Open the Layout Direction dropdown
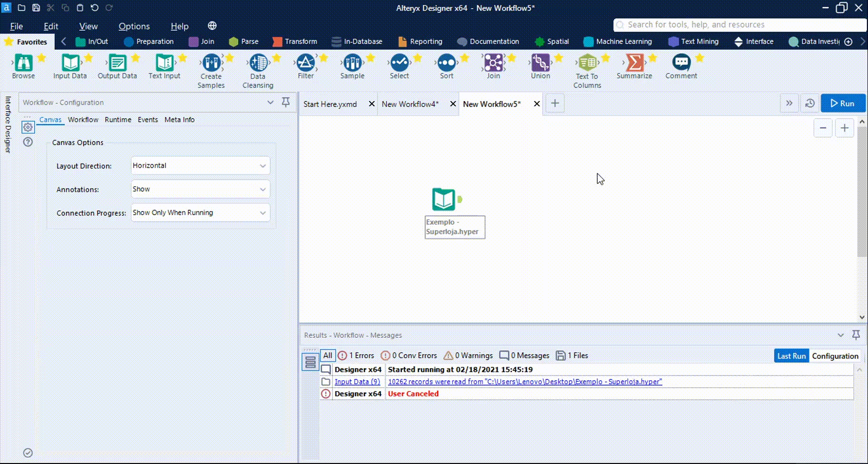This screenshot has height=464, width=868. (x=200, y=165)
